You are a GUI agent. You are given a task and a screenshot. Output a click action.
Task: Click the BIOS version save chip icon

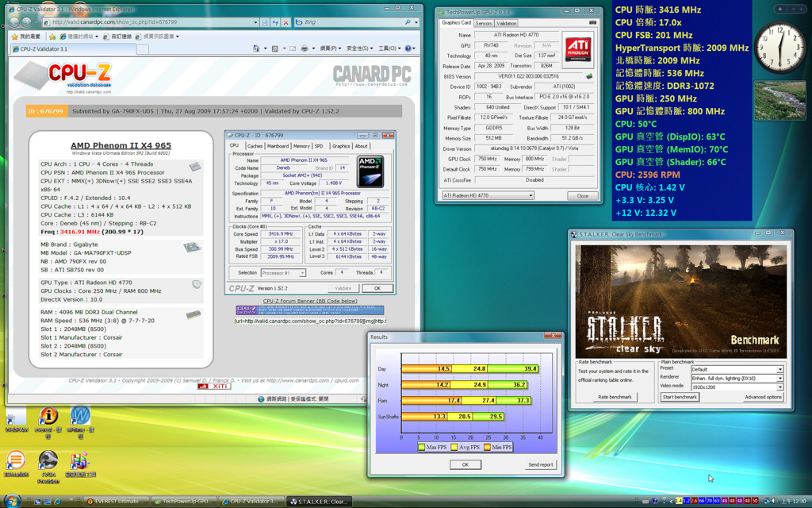pyautogui.click(x=589, y=76)
